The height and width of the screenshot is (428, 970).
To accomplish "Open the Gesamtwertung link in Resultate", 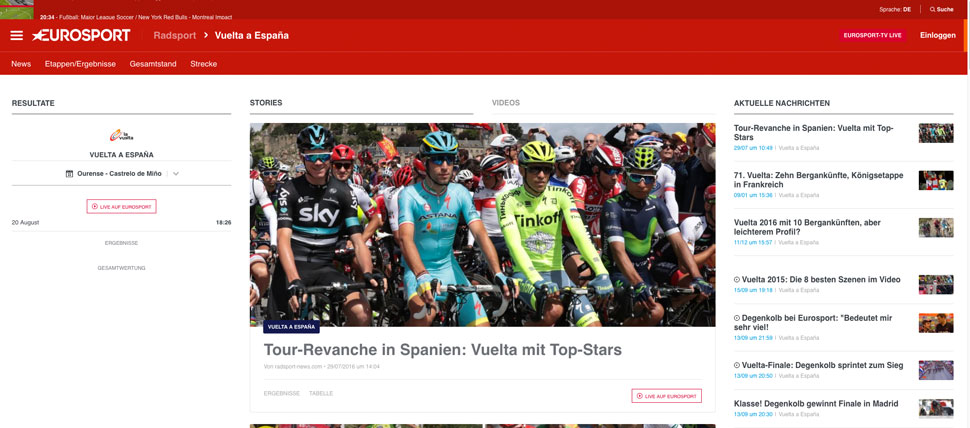I will tap(121, 268).
